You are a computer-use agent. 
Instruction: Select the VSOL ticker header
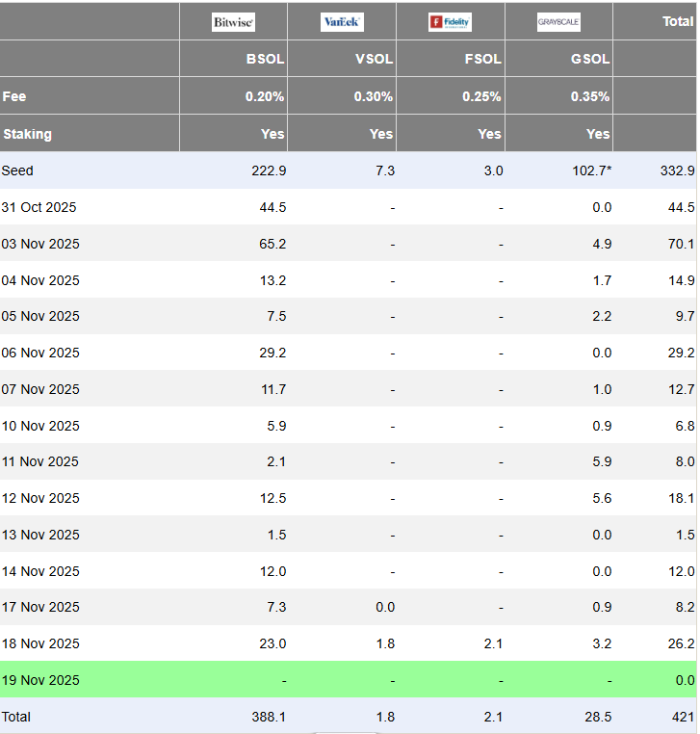pyautogui.click(x=374, y=59)
